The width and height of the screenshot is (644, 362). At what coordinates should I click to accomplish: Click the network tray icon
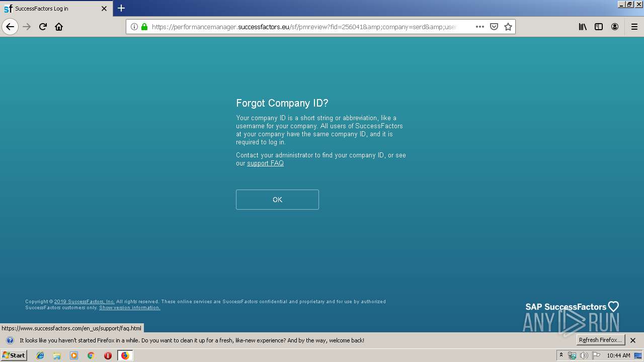(x=572, y=355)
